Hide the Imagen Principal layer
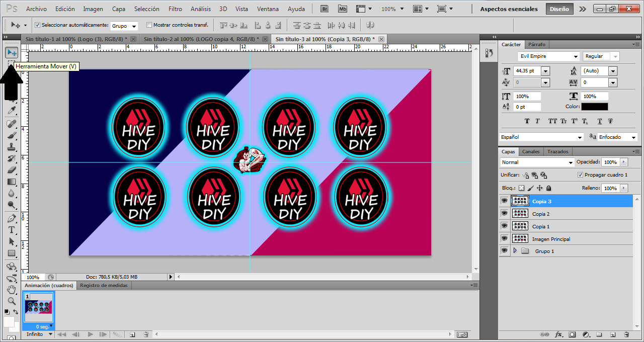 click(505, 239)
